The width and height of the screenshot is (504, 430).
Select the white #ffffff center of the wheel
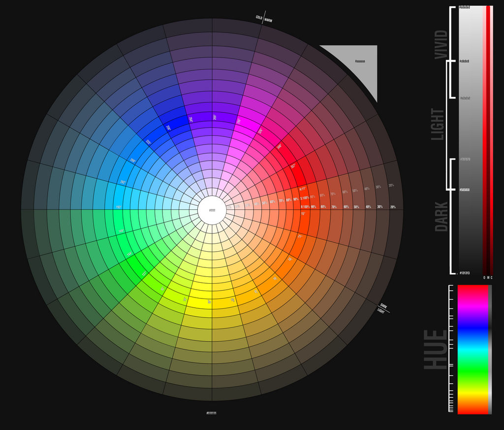coord(212,210)
